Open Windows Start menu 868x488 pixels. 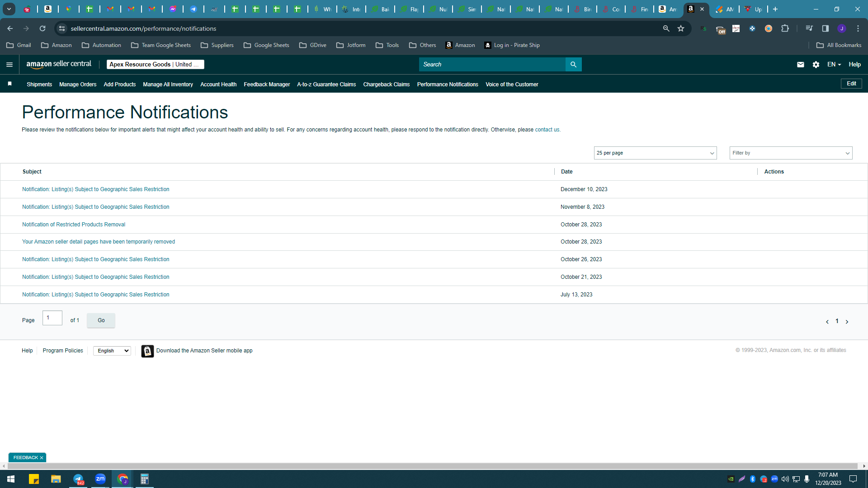pyautogui.click(x=11, y=479)
